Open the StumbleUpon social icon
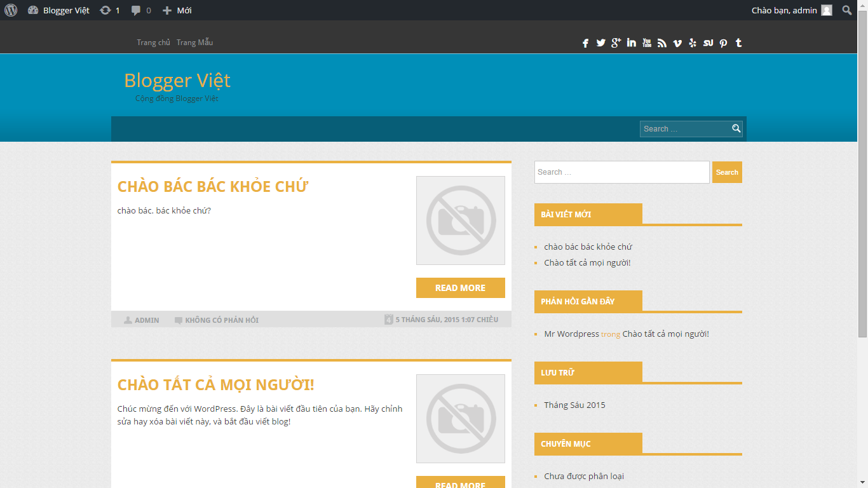868x488 pixels. pyautogui.click(x=708, y=43)
